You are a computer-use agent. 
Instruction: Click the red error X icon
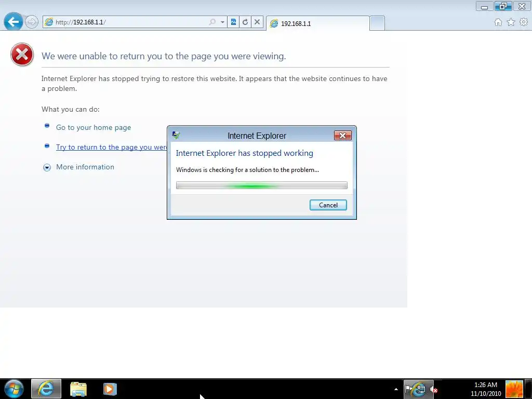coord(22,54)
